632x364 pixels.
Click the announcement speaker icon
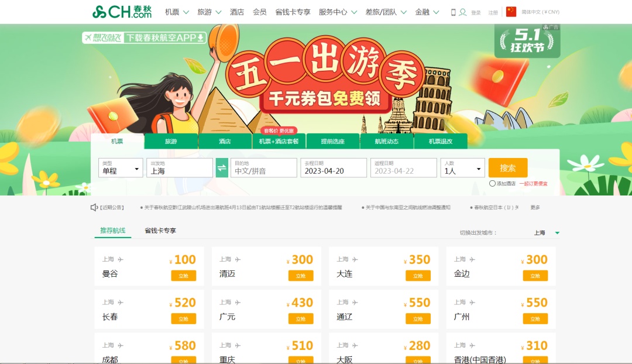coord(94,207)
